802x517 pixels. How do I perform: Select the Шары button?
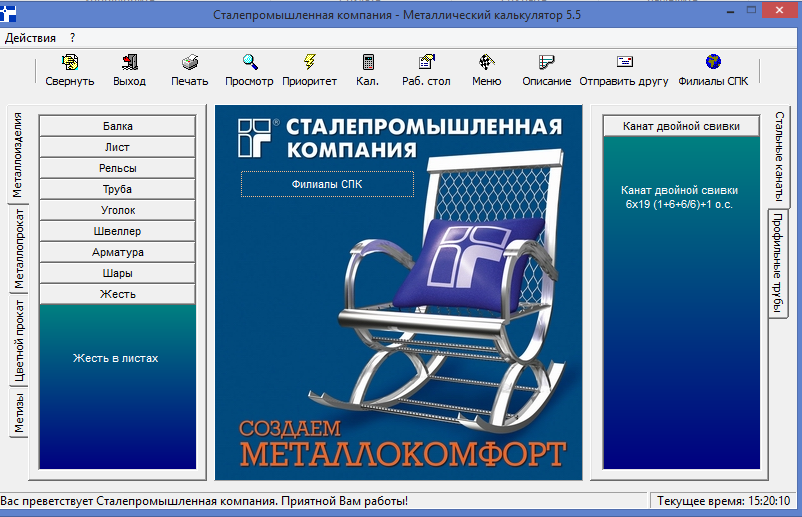click(x=118, y=273)
